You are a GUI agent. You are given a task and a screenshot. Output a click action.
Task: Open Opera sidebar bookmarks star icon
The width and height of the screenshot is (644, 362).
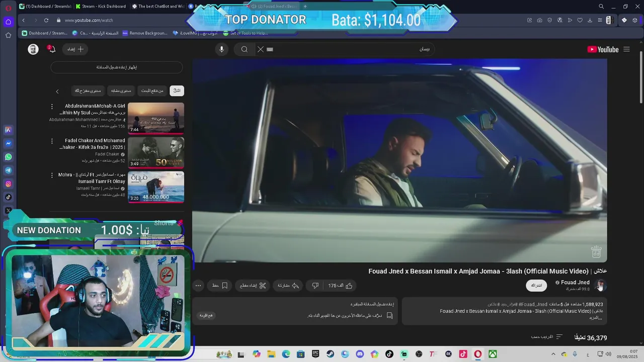coord(8,35)
